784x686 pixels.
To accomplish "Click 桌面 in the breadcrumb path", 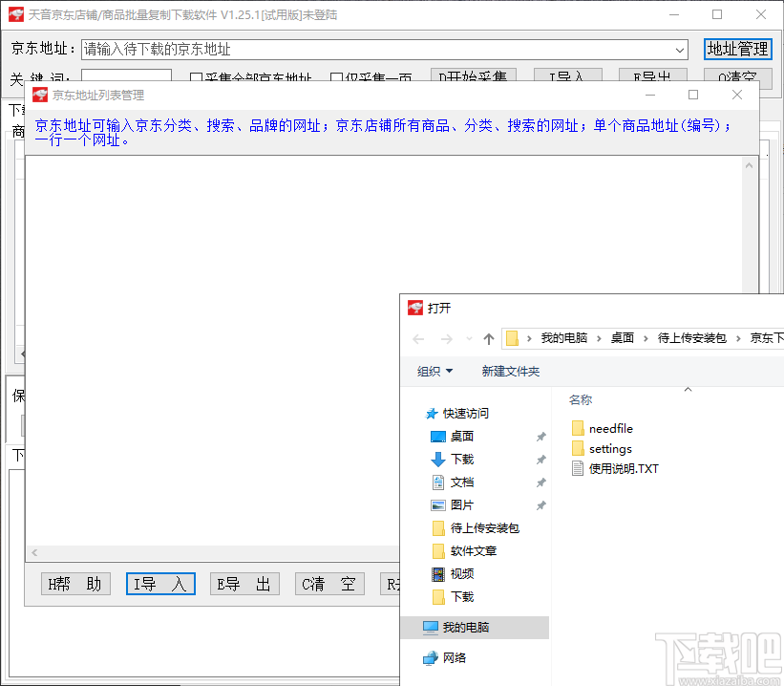I will click(x=622, y=338).
